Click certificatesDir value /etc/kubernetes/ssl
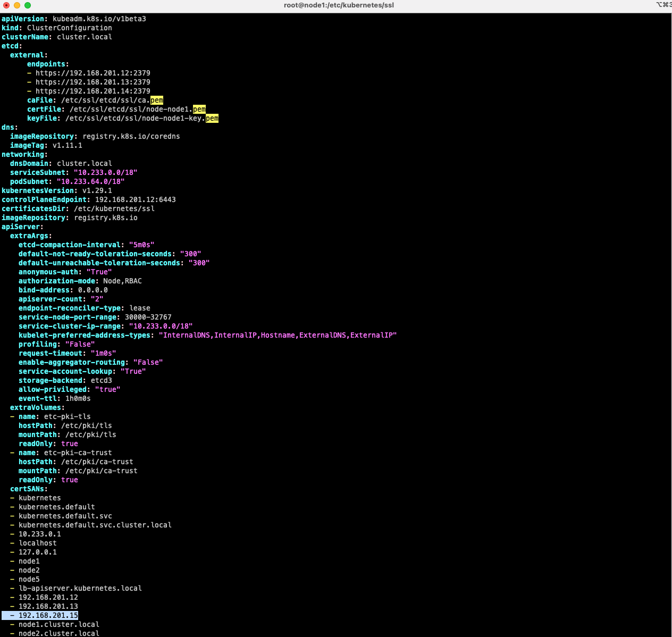Image resolution: width=672 pixels, height=637 pixels. click(114, 208)
